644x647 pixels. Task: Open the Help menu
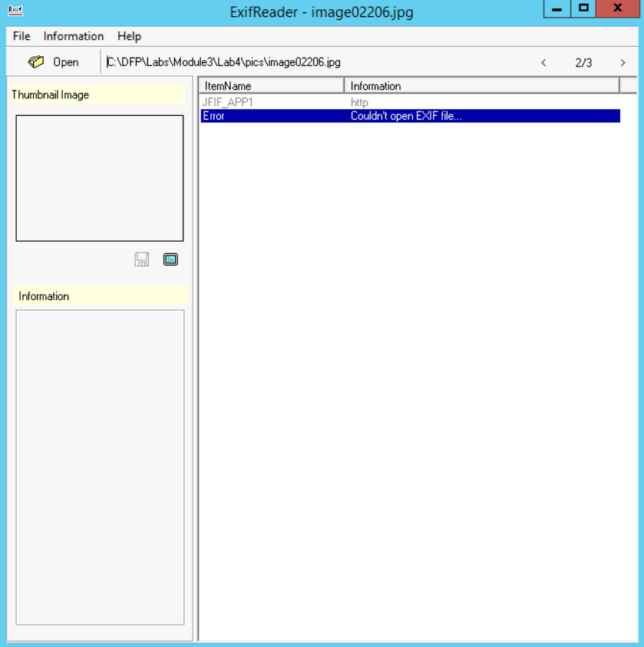[129, 36]
